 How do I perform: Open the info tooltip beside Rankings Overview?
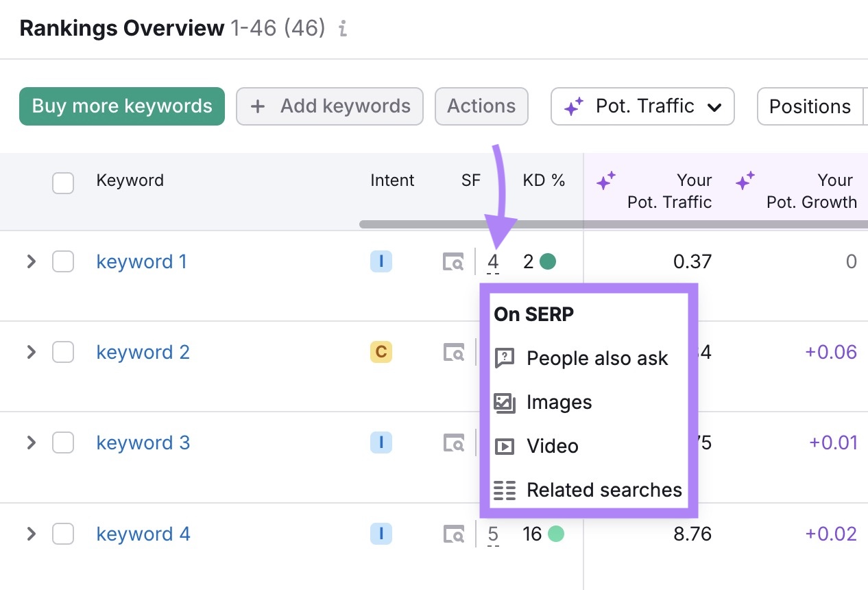click(342, 29)
